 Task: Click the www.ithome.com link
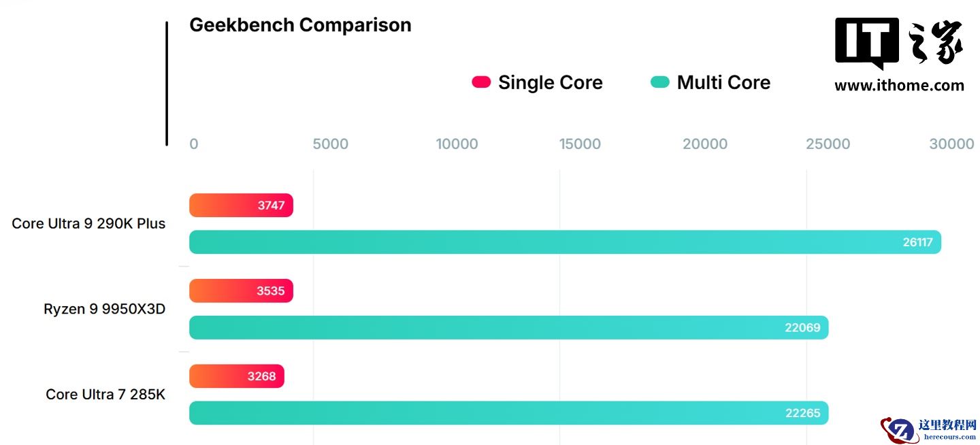[899, 86]
